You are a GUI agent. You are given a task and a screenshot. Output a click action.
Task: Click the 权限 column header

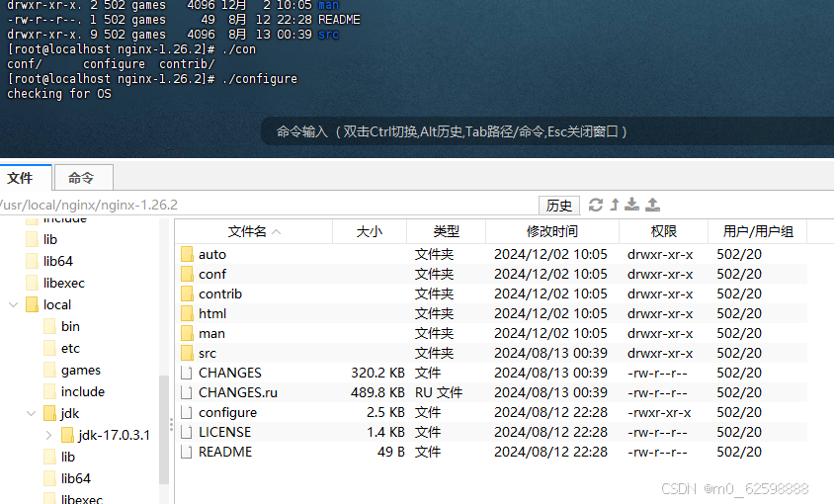pos(663,231)
